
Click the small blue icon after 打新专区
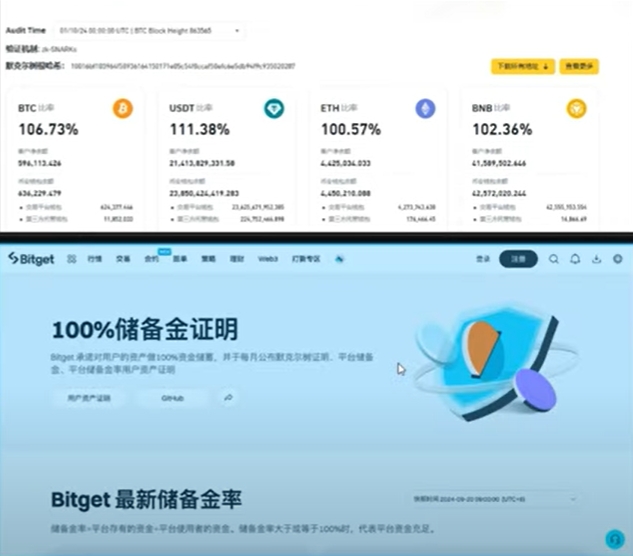pos(339,259)
